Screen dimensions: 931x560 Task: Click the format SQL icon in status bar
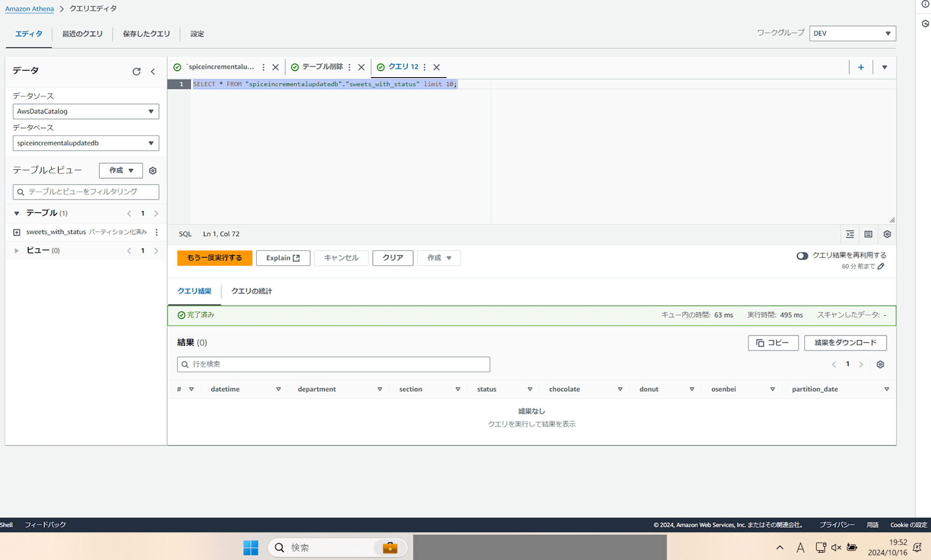850,233
